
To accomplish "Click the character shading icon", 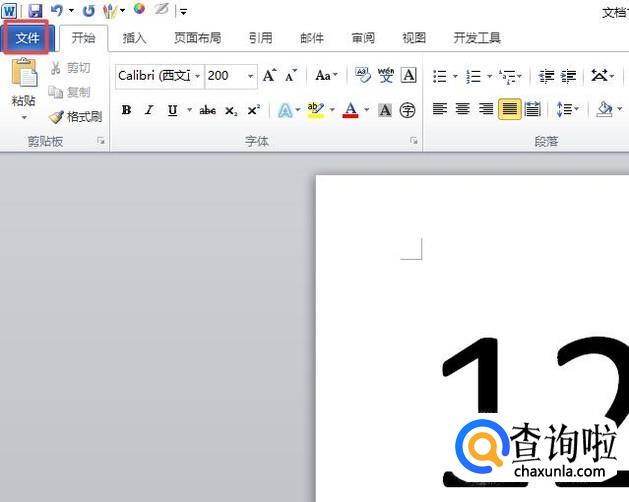I will coord(385,110).
